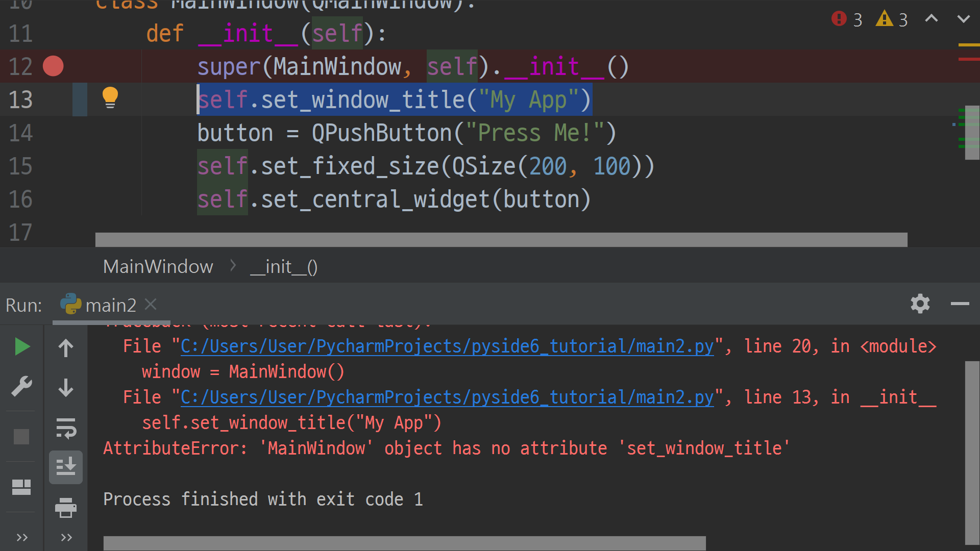Click Down the Stack Trace arrow
Viewport: 980px width, 551px height.
click(66, 388)
